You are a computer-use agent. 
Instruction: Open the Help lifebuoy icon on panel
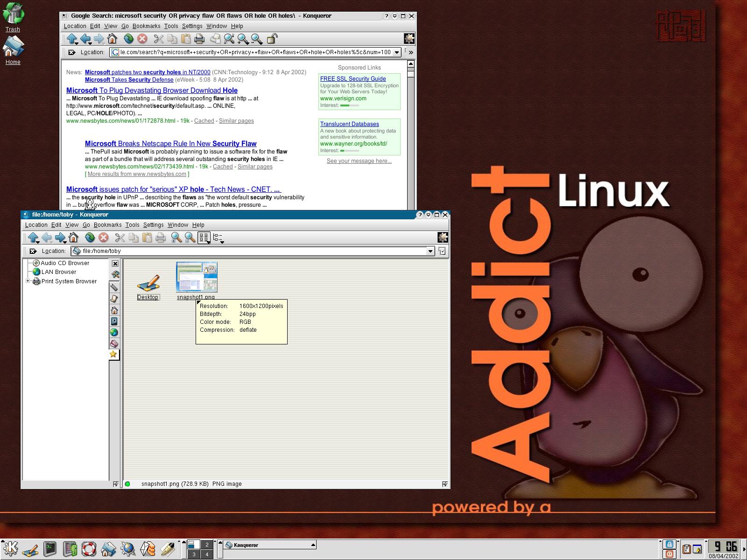89,549
